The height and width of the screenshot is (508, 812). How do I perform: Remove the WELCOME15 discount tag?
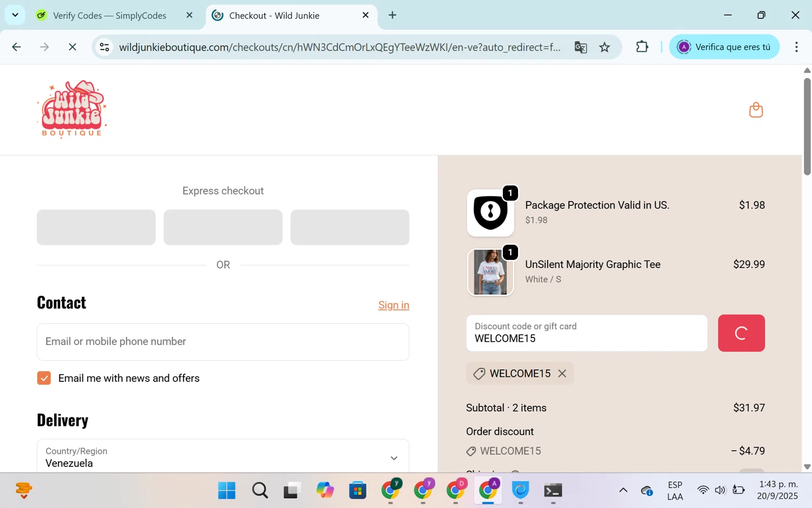562,374
